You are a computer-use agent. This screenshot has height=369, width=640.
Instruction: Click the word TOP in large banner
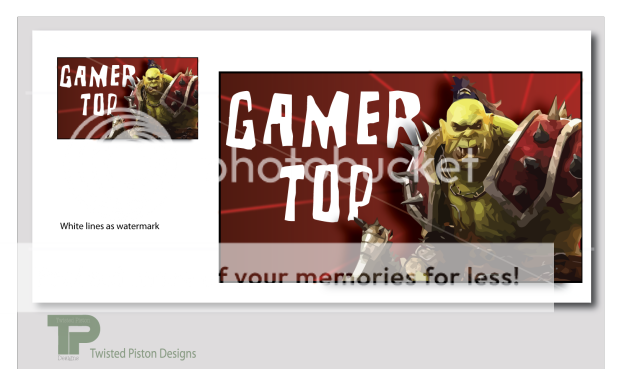[327, 192]
